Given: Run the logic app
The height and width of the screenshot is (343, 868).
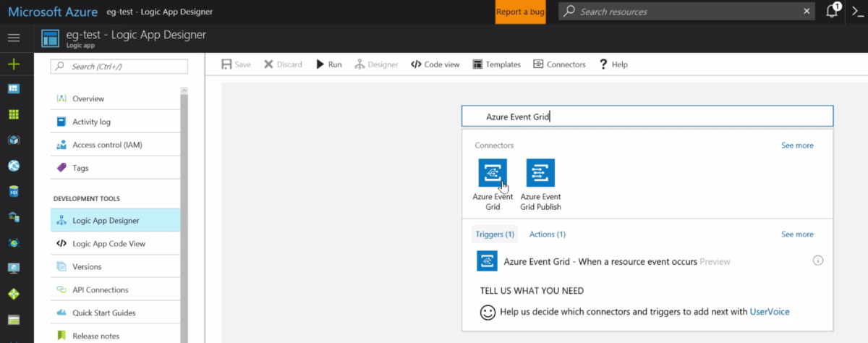Looking at the screenshot, I should click(328, 64).
